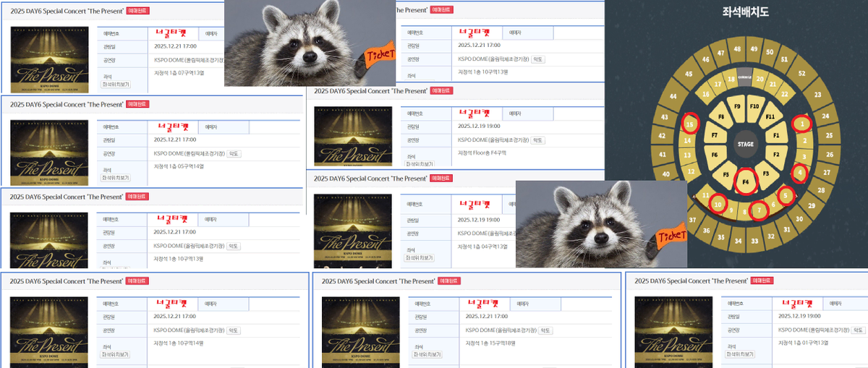Open the poster thumbnail of Floor층 F4구역 ticket
Viewport: 868px width, 368px height.
coord(353,137)
